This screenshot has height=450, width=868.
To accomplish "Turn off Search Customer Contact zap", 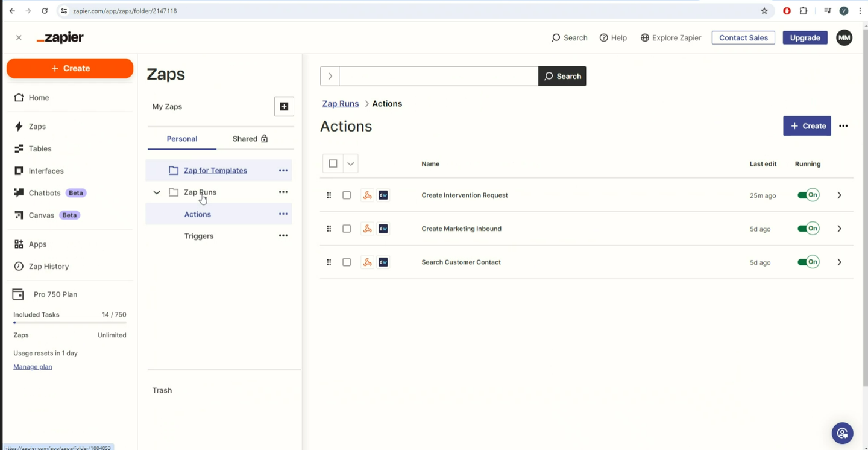I will (x=808, y=262).
